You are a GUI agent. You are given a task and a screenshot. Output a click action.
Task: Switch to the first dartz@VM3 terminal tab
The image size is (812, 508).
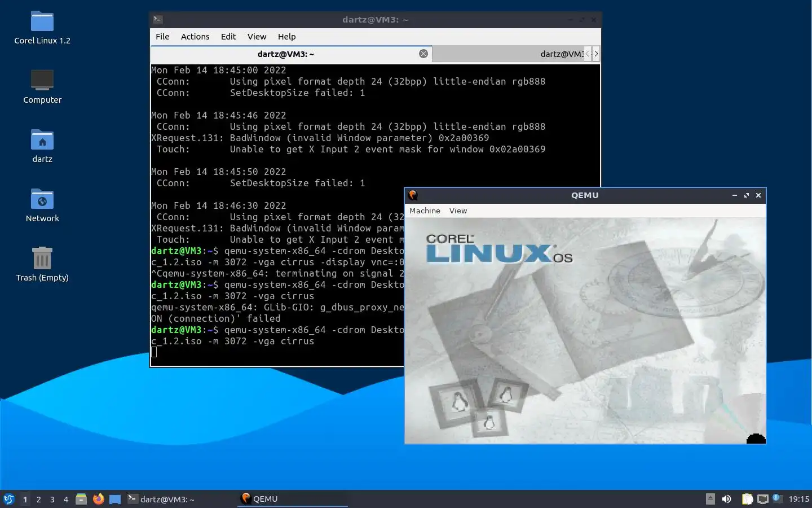tap(291, 54)
